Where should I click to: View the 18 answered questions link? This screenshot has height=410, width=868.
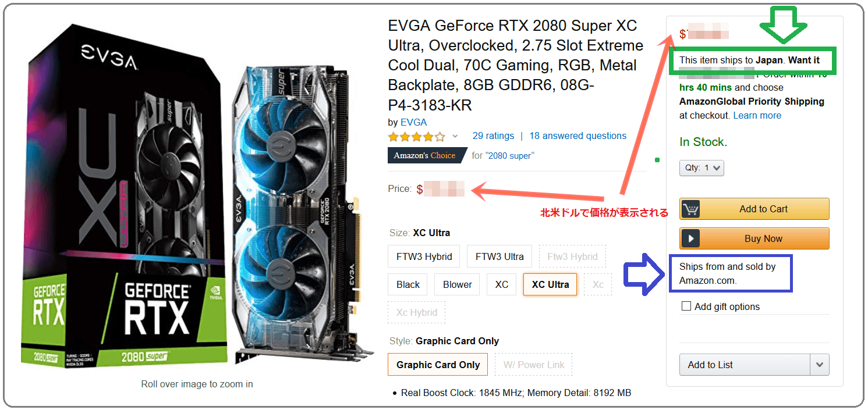pos(578,136)
